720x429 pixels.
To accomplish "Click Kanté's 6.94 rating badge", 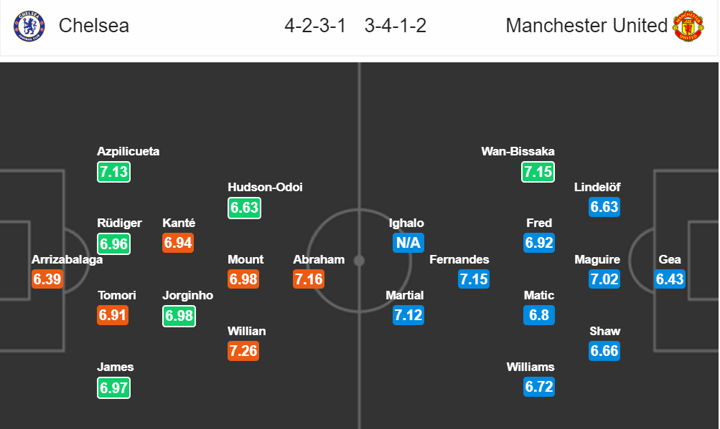I will click(178, 243).
